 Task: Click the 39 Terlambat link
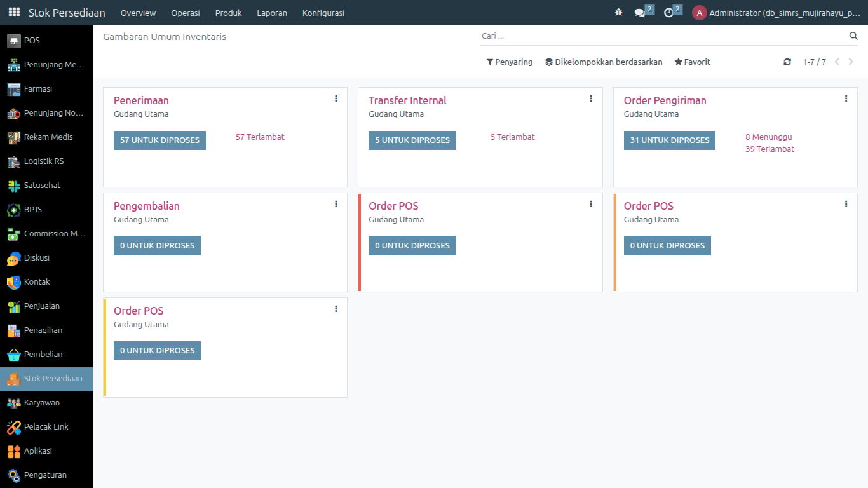click(770, 149)
